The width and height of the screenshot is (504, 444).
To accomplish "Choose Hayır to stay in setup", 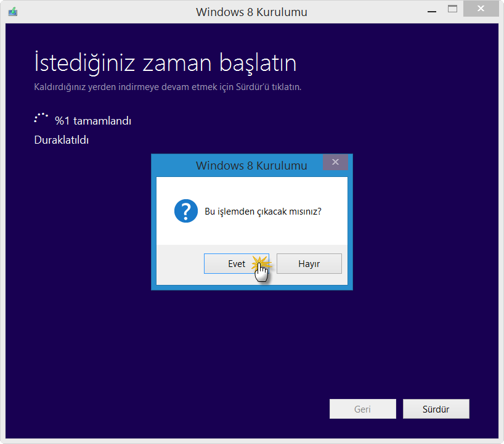I will 309,263.
